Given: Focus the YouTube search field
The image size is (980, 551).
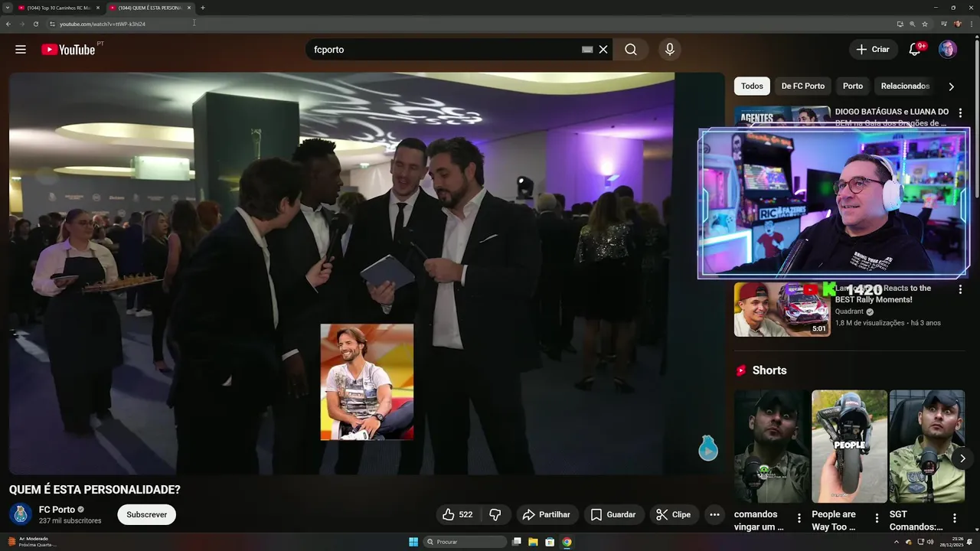Looking at the screenshot, I should tap(444, 50).
